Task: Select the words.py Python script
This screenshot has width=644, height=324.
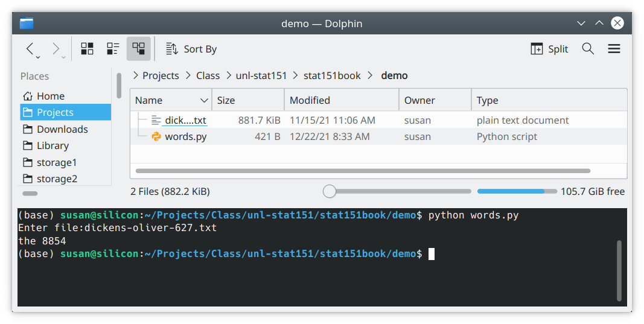Action: click(x=186, y=137)
